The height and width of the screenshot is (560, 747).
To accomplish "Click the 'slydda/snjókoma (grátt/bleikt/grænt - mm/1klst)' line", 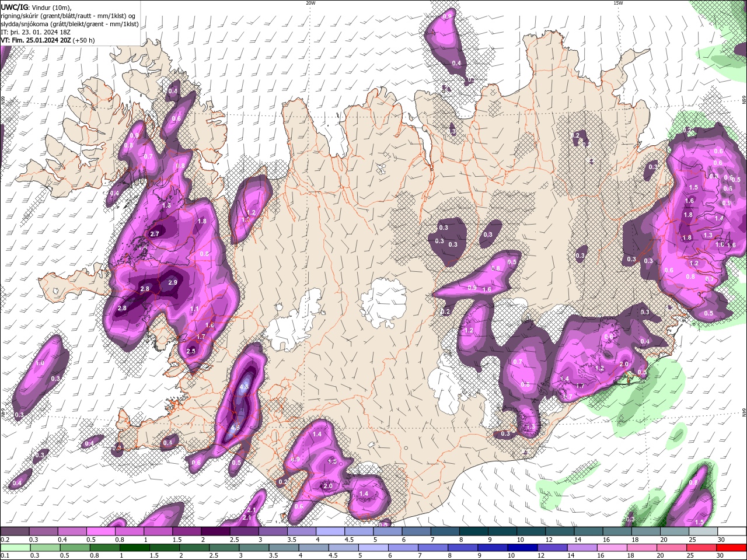I will click(x=70, y=24).
